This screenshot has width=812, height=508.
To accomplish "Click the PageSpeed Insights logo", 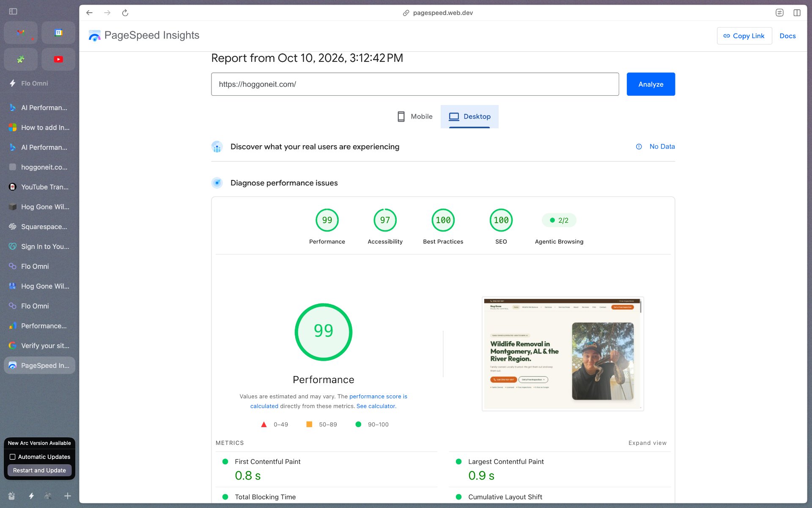I will click(144, 36).
